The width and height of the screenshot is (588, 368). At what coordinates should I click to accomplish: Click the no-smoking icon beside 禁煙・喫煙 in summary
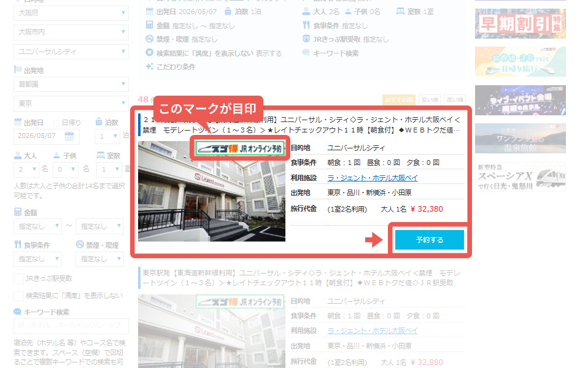[149, 39]
